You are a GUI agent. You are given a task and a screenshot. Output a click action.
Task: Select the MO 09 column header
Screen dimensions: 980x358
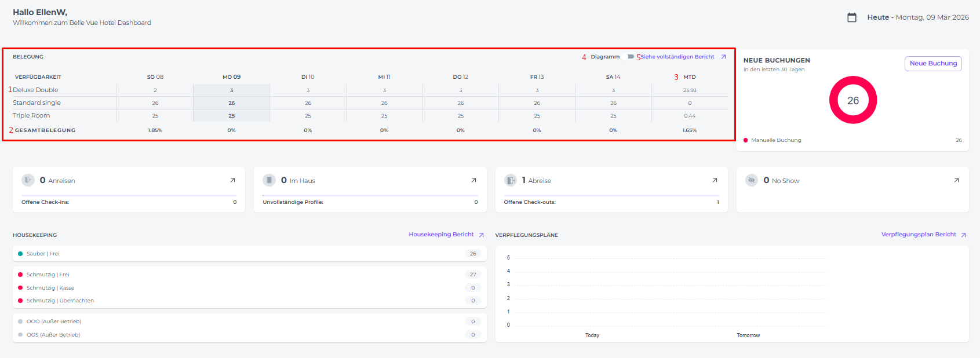[231, 77]
